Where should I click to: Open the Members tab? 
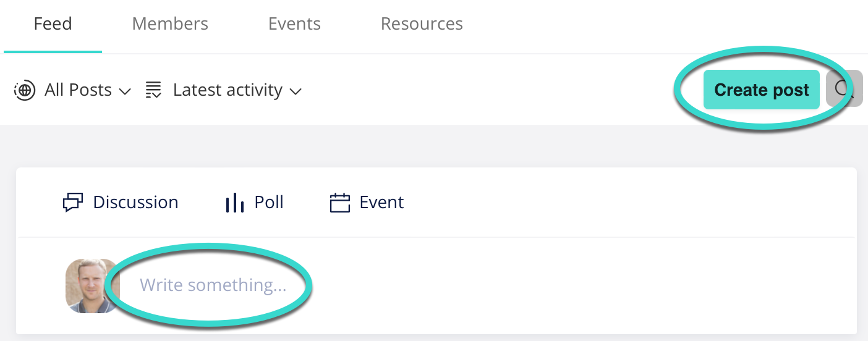pyautogui.click(x=170, y=24)
